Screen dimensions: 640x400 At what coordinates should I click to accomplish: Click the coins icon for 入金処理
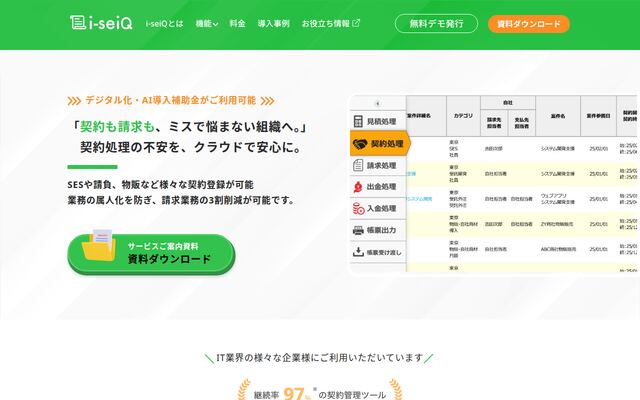click(x=358, y=209)
